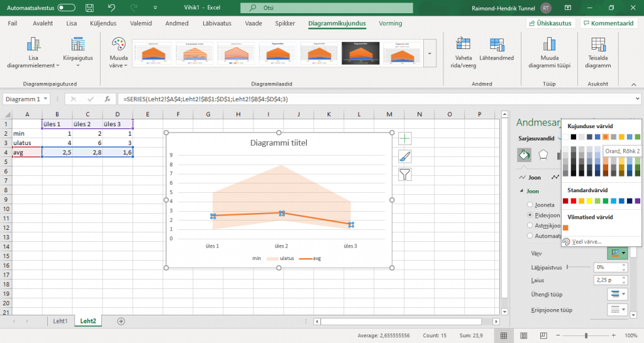Click the chart elements plus button

point(405,139)
